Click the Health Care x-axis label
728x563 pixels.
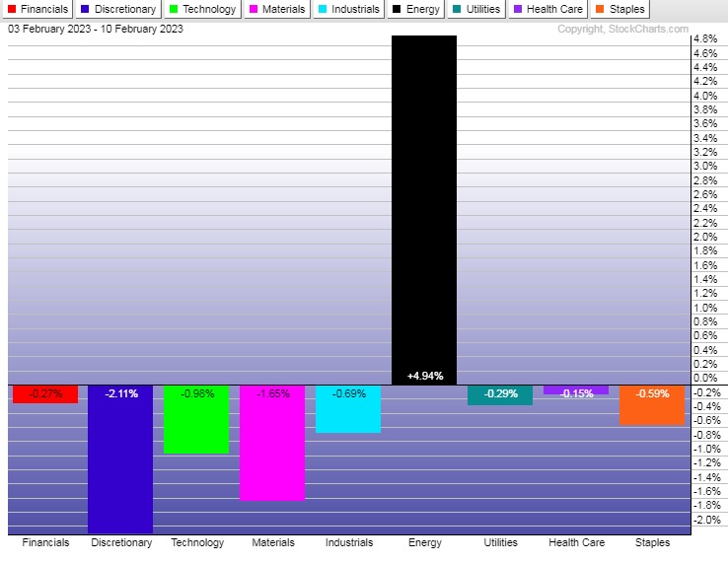[577, 542]
